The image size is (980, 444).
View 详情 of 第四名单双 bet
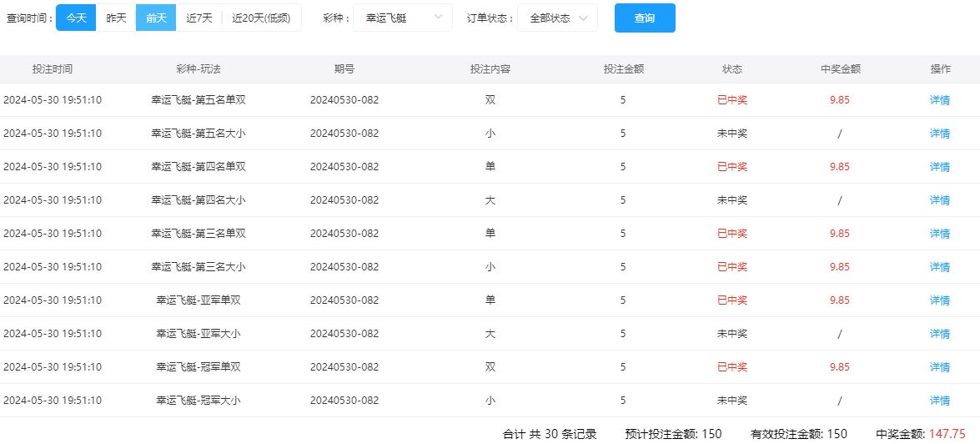pyautogui.click(x=939, y=167)
